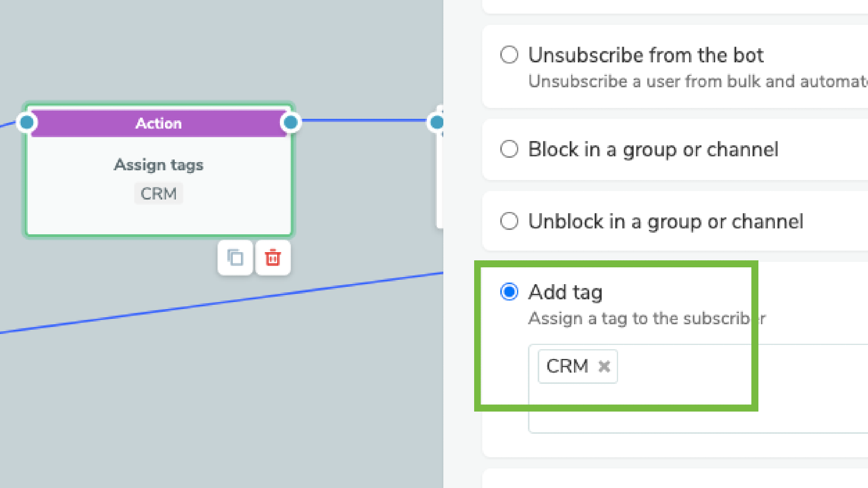Select the Add tag radio option
Viewport: 868px width, 488px height.
pyautogui.click(x=509, y=292)
